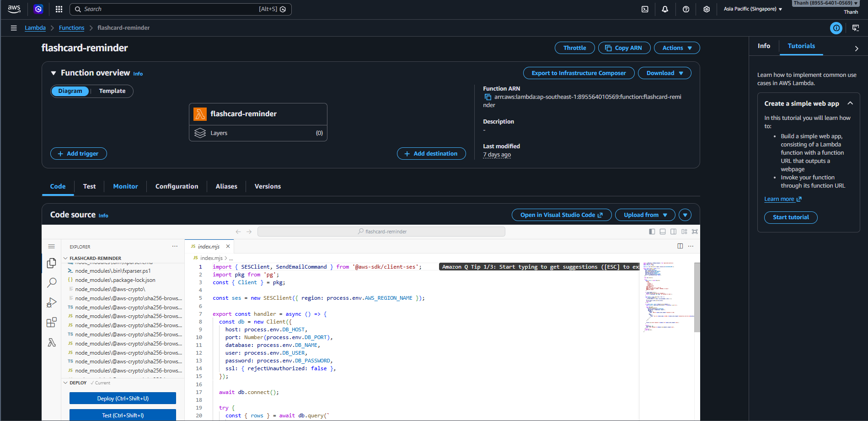Screen dimensions: 868x421
Task: Open the Search view in editor sidebar
Action: 52,283
